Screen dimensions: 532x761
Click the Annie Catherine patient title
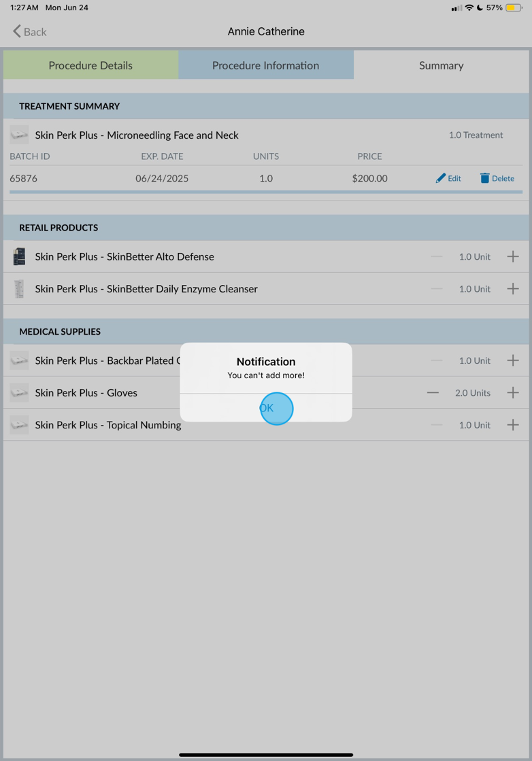266,31
